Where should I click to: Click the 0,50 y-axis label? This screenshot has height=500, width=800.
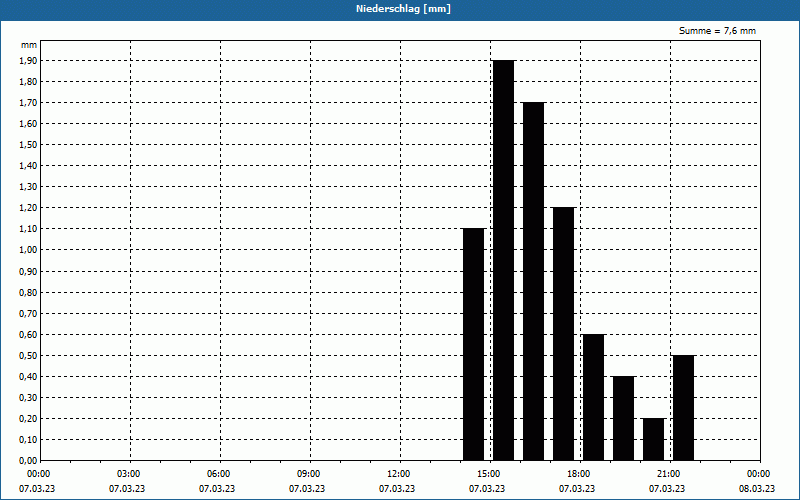pos(28,356)
